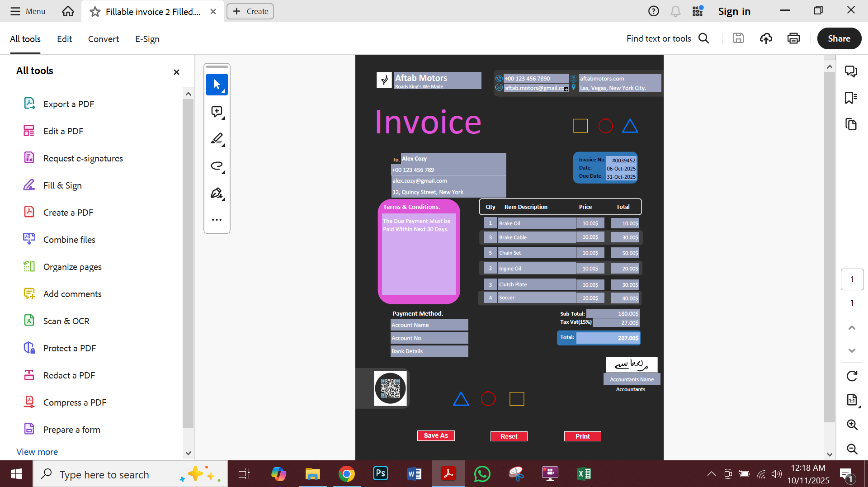Expand View more tools list
868x487 pixels.
[x=37, y=452]
